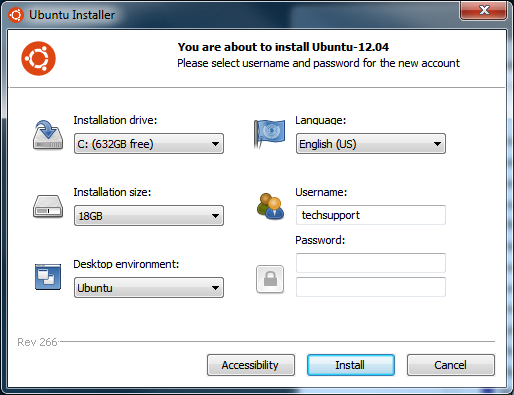Click the username people icon
Image resolution: width=514 pixels, height=395 pixels.
coord(270,207)
